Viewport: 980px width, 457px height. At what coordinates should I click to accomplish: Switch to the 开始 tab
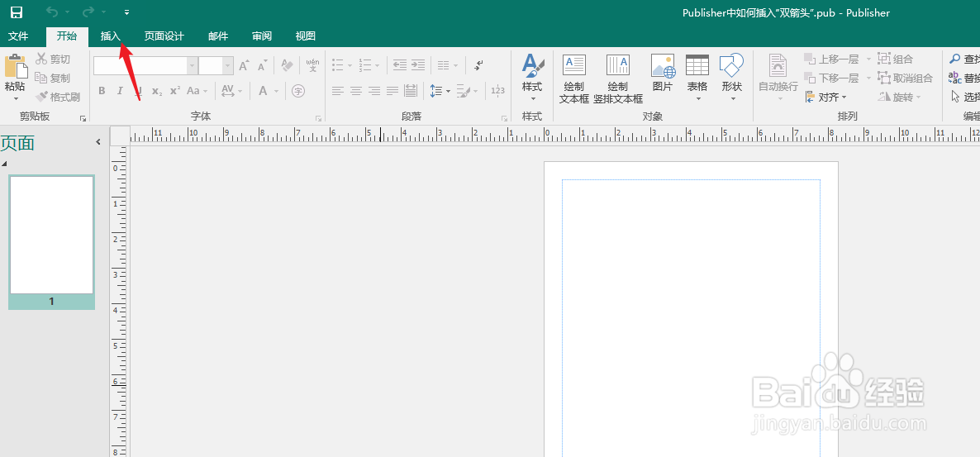click(x=67, y=36)
